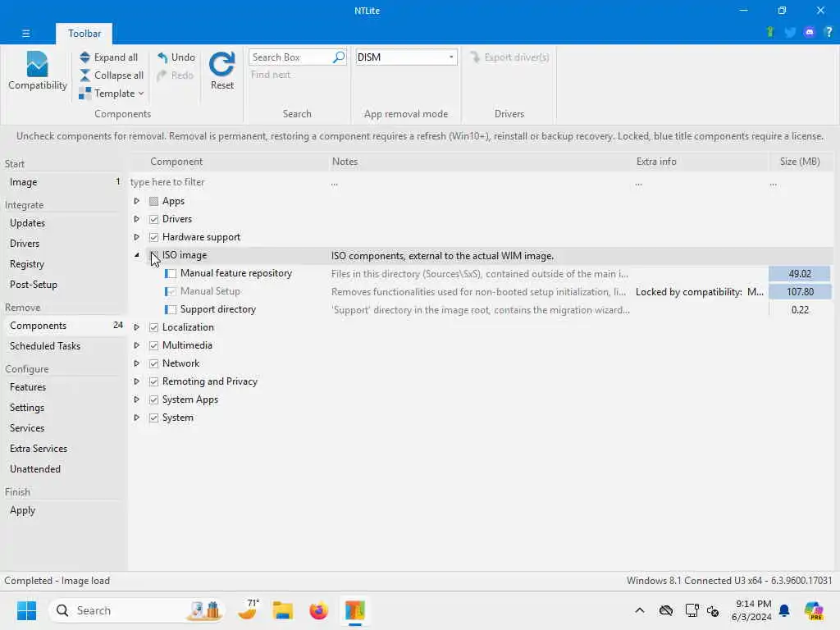Open Firefox from taskbar

[x=319, y=610]
